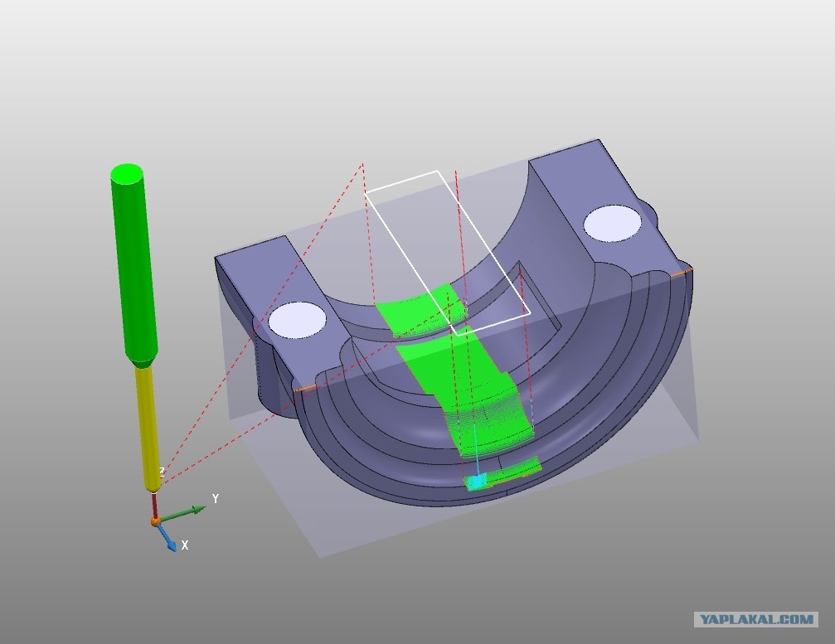Click the upper green toolpath patch

coord(420,312)
